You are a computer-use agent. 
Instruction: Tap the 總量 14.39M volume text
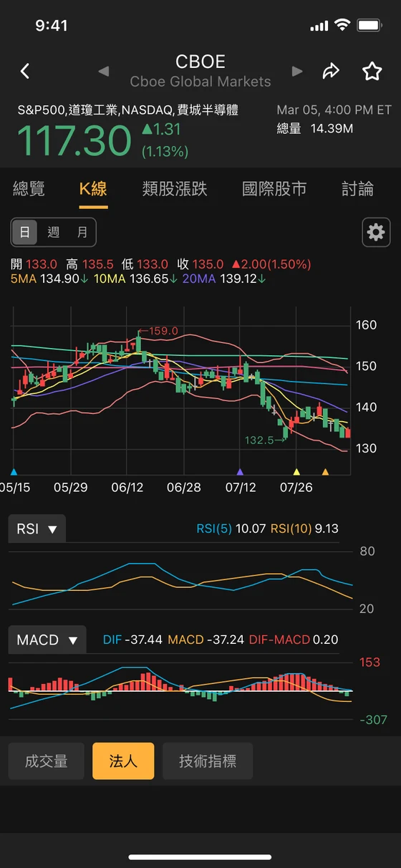pyautogui.click(x=315, y=129)
